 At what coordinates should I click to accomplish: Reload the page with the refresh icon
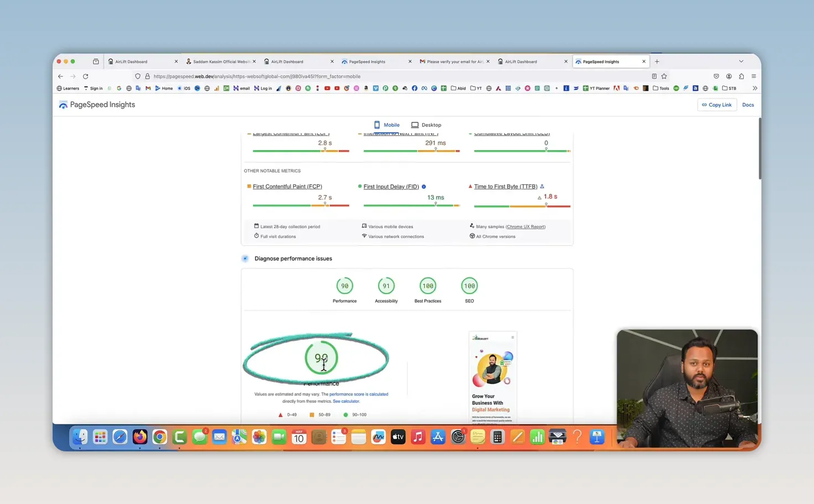coord(85,76)
